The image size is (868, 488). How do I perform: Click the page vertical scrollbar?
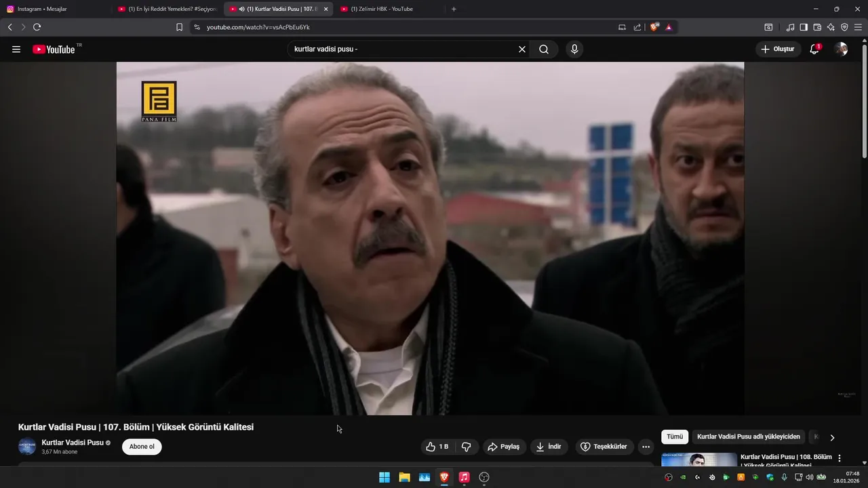pos(864,102)
